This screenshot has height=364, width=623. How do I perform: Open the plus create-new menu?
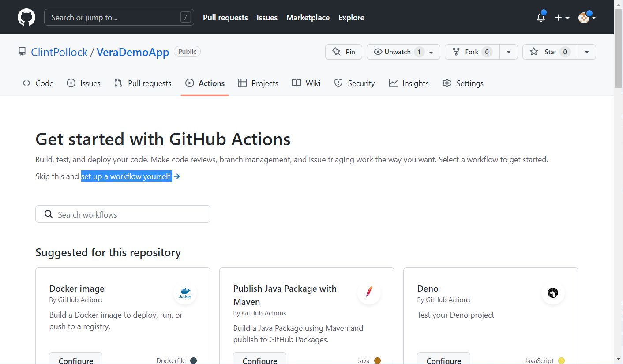(562, 18)
